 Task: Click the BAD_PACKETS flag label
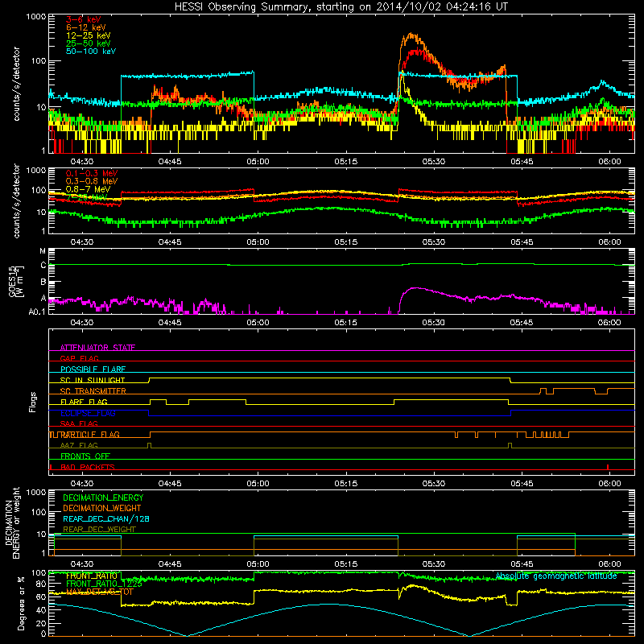[88, 467]
